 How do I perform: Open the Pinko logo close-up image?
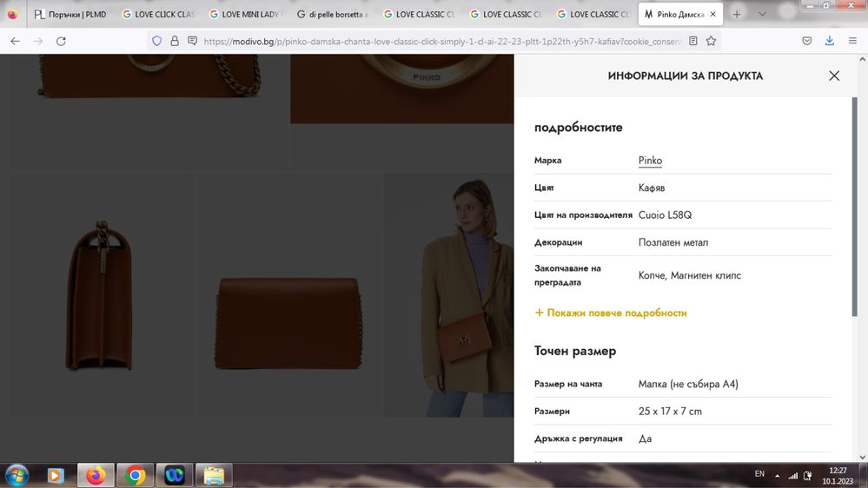(402, 89)
